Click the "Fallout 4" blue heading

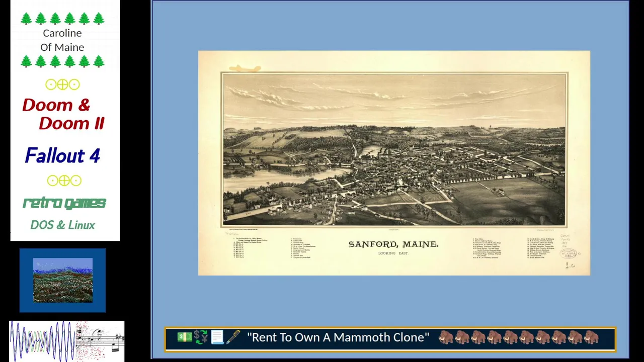click(x=62, y=156)
